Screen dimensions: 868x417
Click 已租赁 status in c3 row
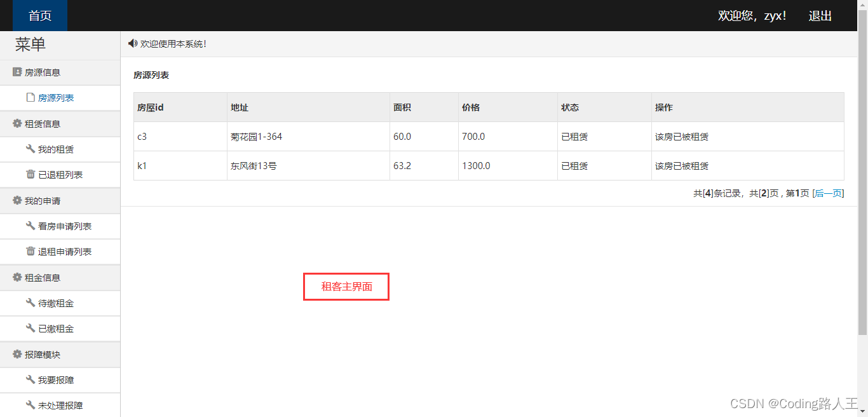(x=574, y=137)
